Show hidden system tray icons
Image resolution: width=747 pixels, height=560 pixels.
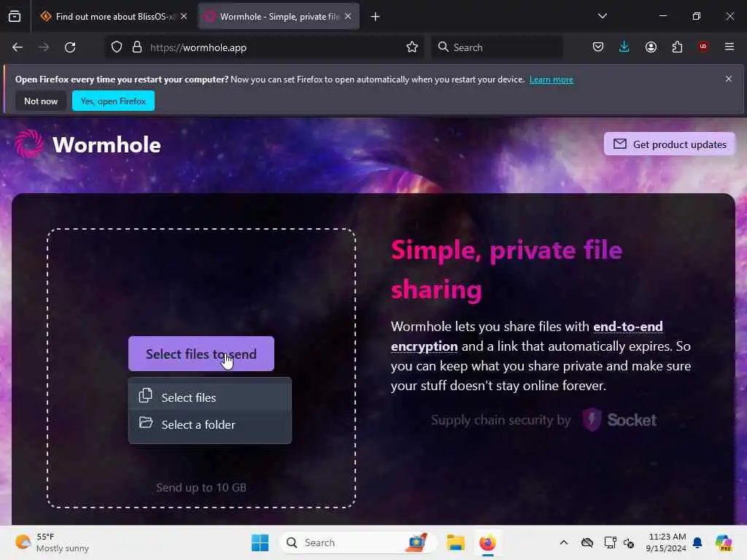[564, 542]
